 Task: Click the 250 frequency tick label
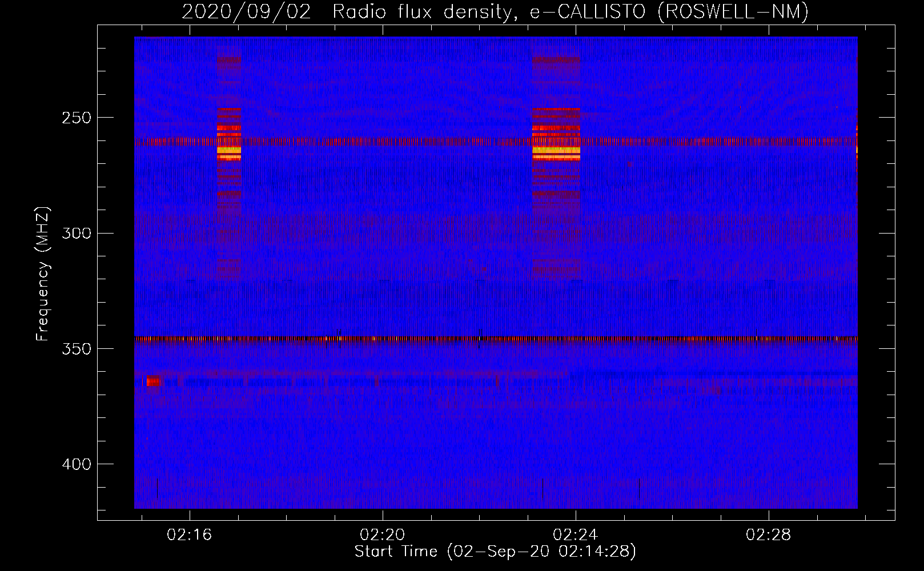pos(77,118)
